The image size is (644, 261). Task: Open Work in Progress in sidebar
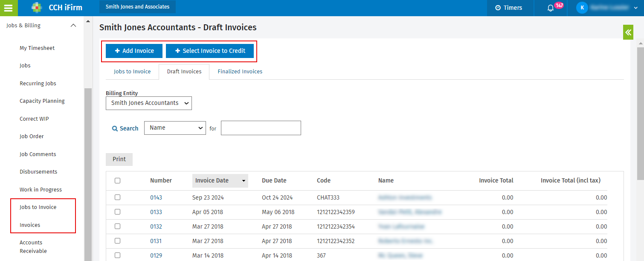pos(41,190)
